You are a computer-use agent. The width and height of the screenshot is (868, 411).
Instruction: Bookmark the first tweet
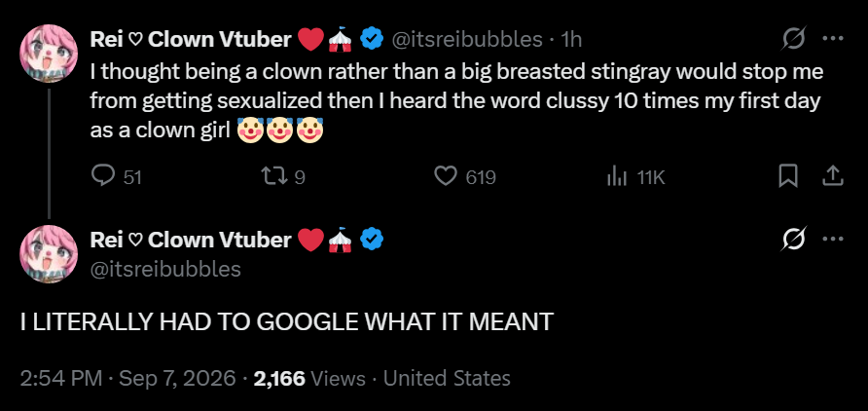(788, 176)
